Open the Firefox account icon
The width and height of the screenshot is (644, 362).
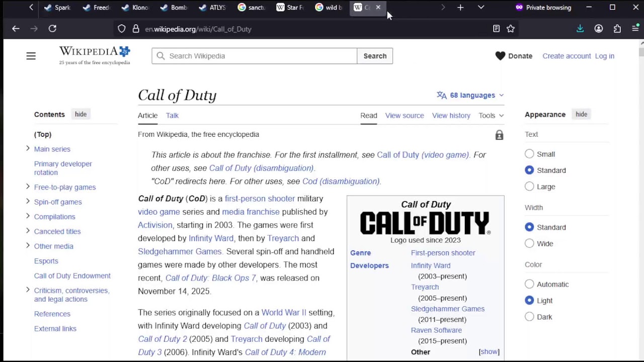pos(599,29)
